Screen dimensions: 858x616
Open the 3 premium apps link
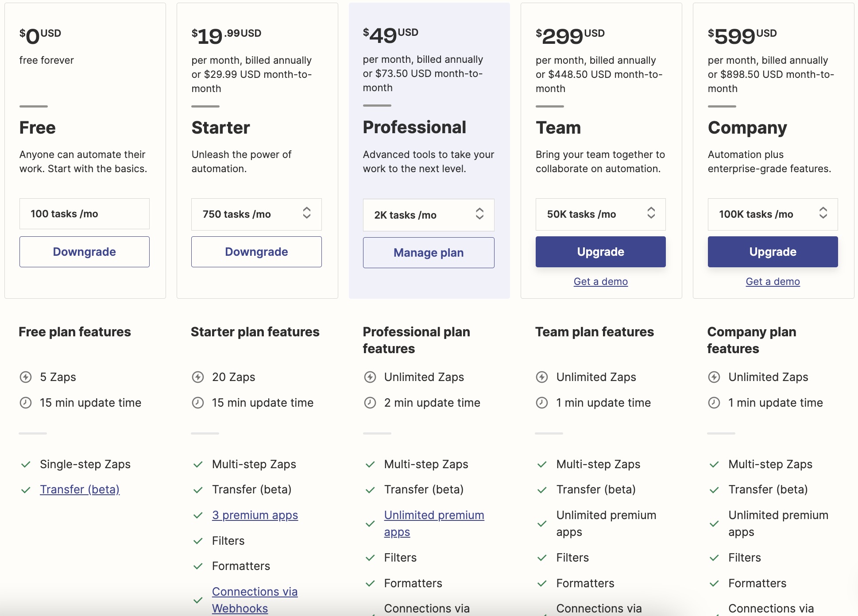(255, 515)
